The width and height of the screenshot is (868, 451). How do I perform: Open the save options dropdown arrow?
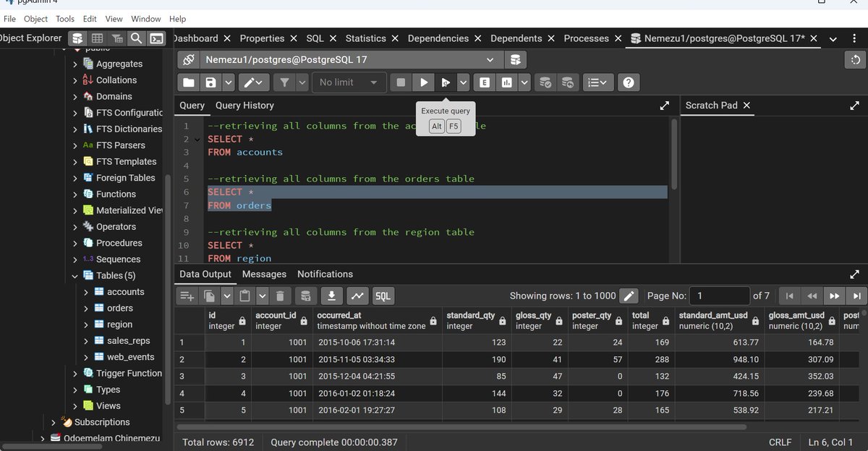(228, 82)
